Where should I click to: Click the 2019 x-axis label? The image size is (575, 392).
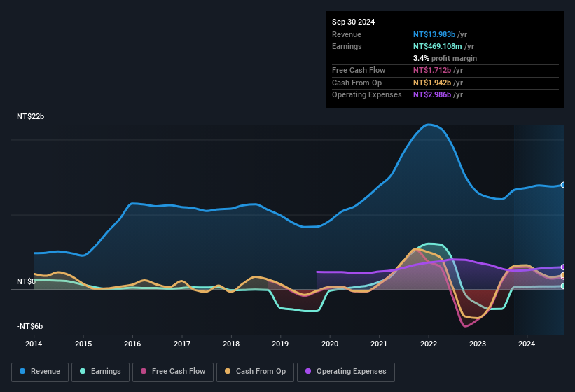(x=280, y=344)
